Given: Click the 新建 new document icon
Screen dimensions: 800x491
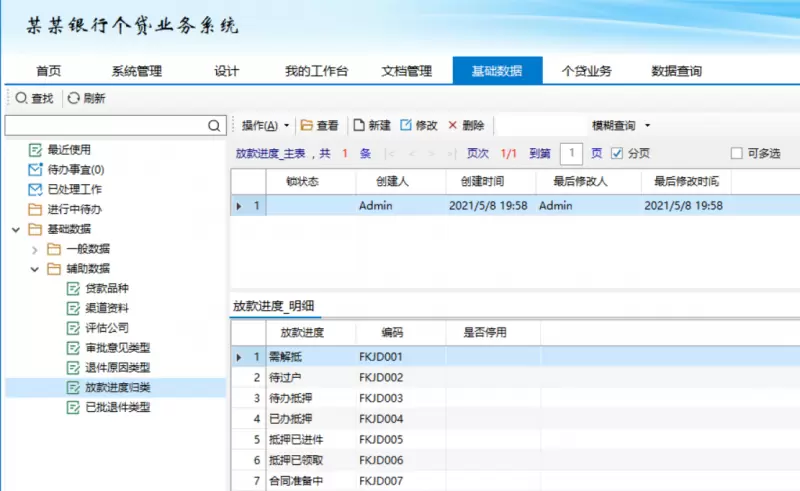Looking at the screenshot, I should pos(358,126).
